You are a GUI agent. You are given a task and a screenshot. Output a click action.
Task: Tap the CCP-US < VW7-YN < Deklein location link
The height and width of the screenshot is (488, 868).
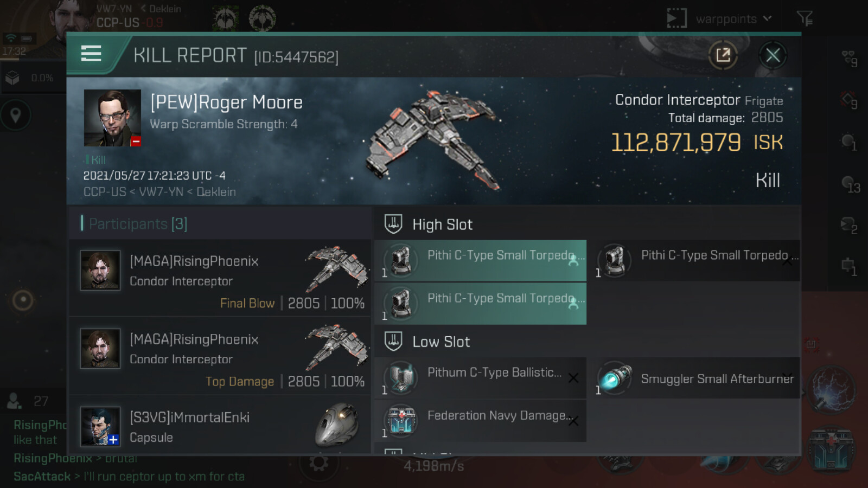(159, 192)
